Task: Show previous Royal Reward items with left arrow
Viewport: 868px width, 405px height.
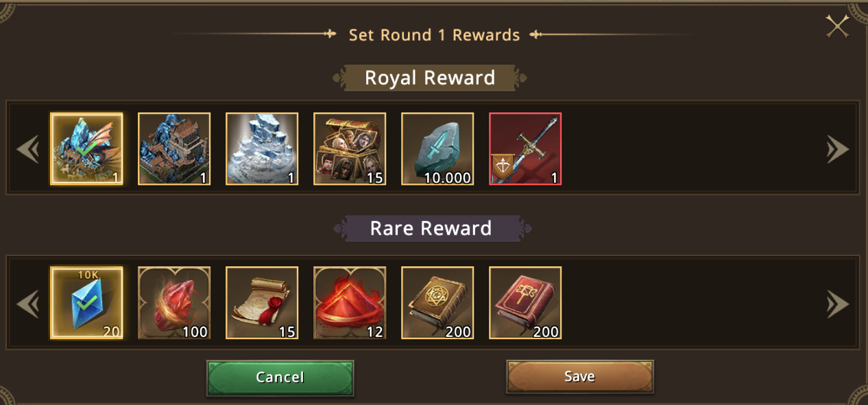Action: click(x=28, y=149)
